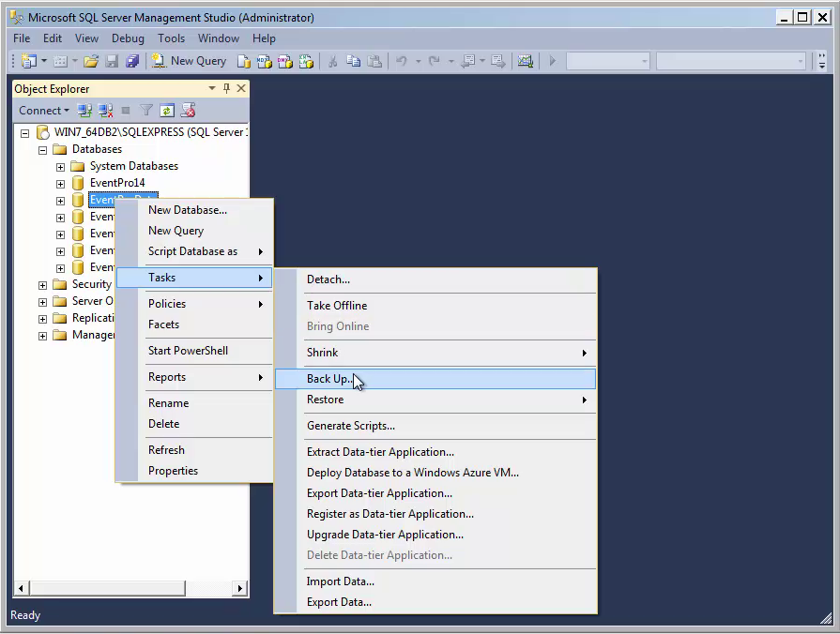Click the Analysis Services XMLA Query icon
The height and width of the screenshot is (634, 840).
pyautogui.click(x=306, y=62)
